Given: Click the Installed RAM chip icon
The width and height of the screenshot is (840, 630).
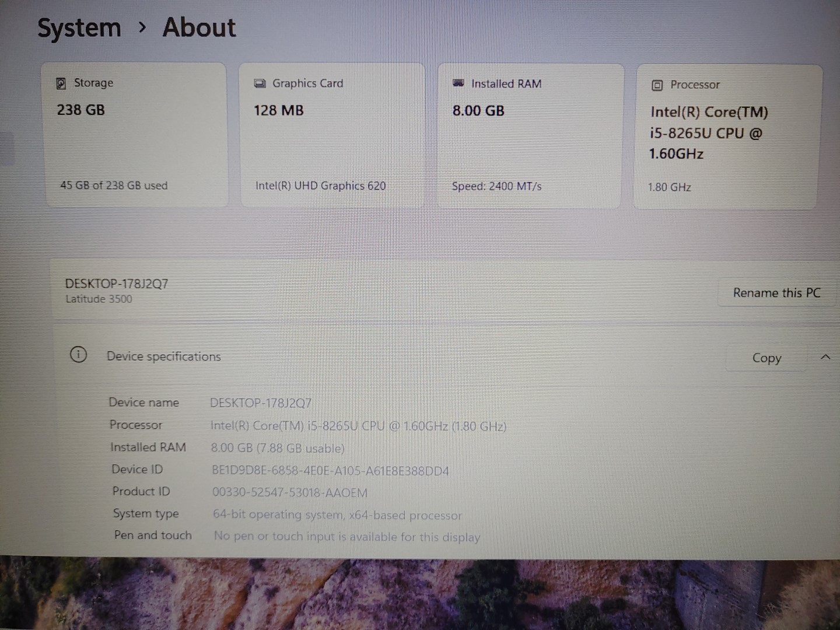Looking at the screenshot, I should 459,84.
